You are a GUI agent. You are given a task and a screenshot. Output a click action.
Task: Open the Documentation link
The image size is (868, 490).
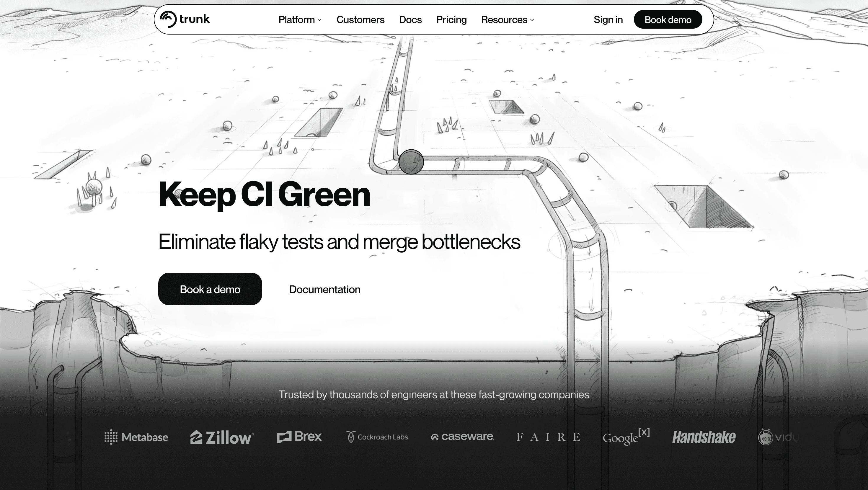tap(324, 289)
